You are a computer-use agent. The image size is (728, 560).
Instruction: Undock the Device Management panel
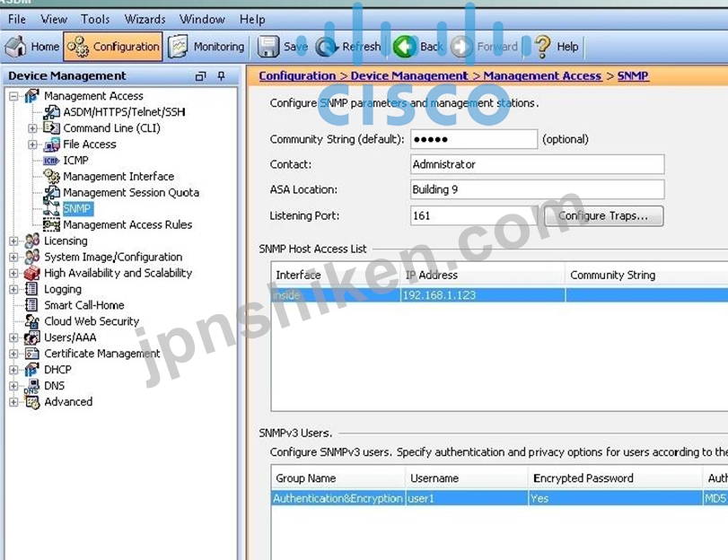[200, 75]
